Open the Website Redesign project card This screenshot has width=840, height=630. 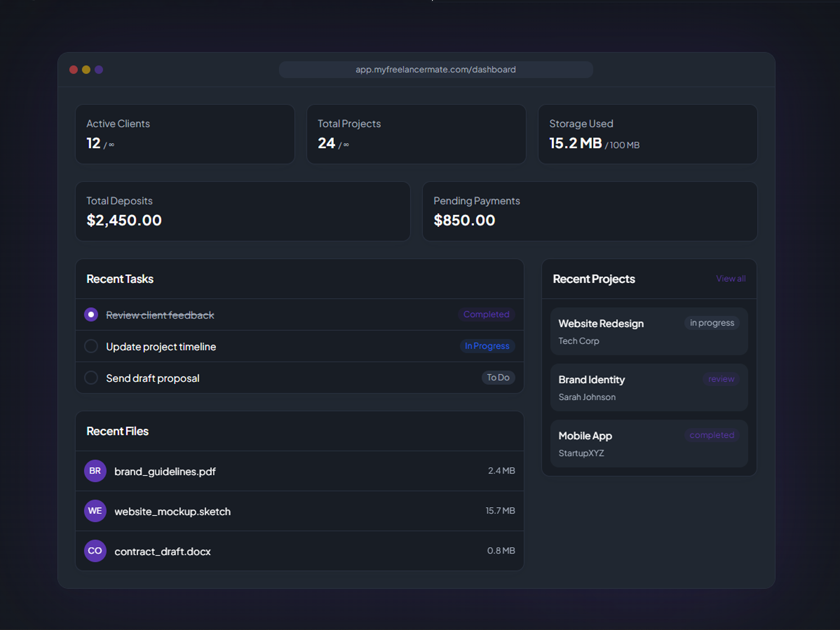point(648,331)
